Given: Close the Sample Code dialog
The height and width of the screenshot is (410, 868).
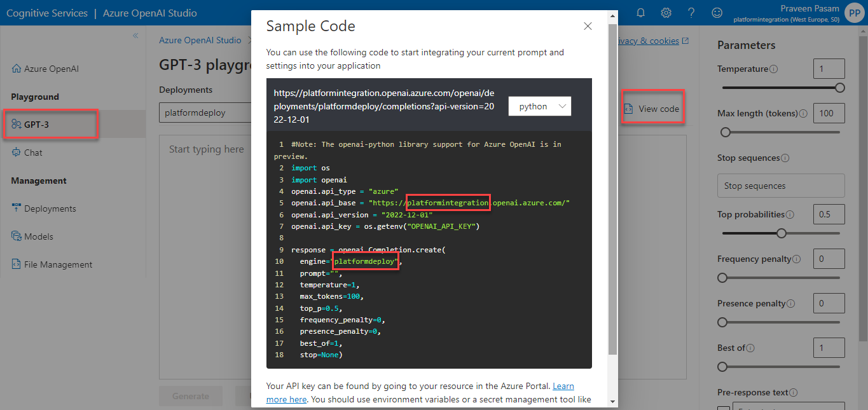Looking at the screenshot, I should pyautogui.click(x=588, y=26).
